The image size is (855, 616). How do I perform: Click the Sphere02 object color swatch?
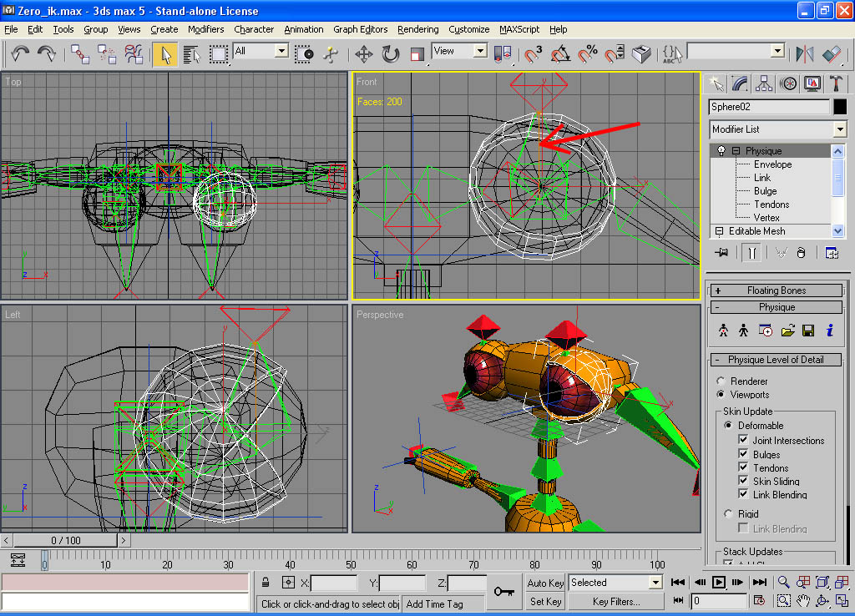[840, 107]
